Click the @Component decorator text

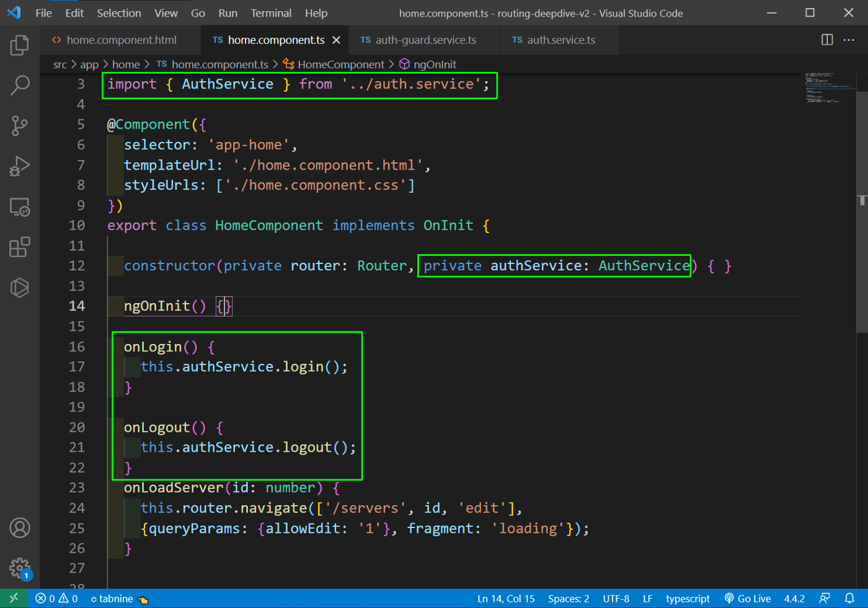click(149, 125)
